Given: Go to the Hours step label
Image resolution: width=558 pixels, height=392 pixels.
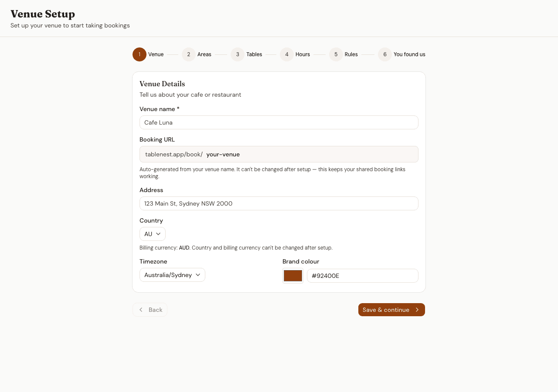Looking at the screenshot, I should coord(303,54).
